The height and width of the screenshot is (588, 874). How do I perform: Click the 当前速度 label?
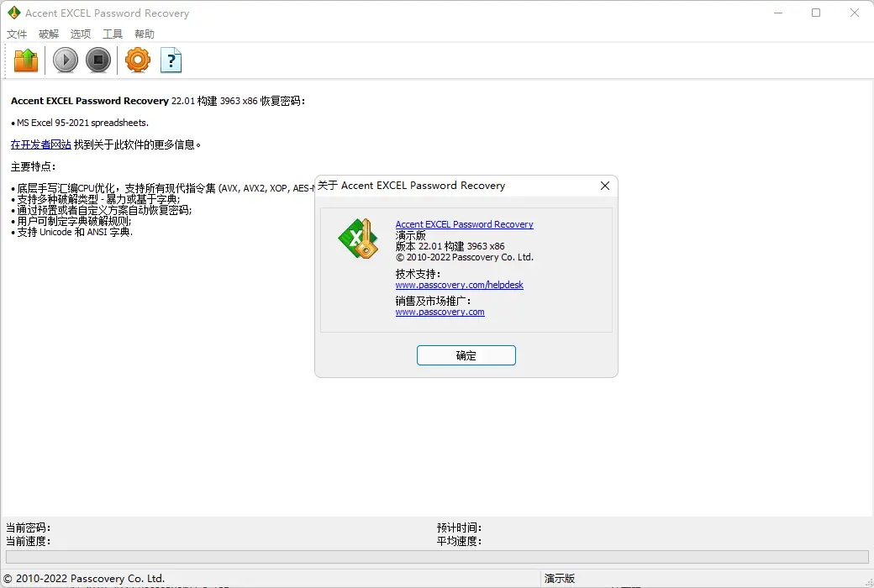[28, 541]
